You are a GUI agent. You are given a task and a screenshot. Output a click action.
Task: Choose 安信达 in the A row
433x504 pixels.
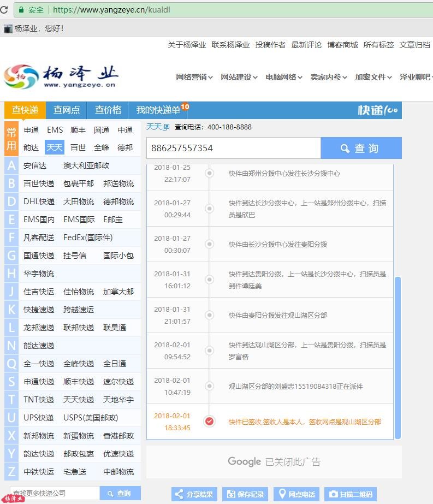[x=35, y=165]
